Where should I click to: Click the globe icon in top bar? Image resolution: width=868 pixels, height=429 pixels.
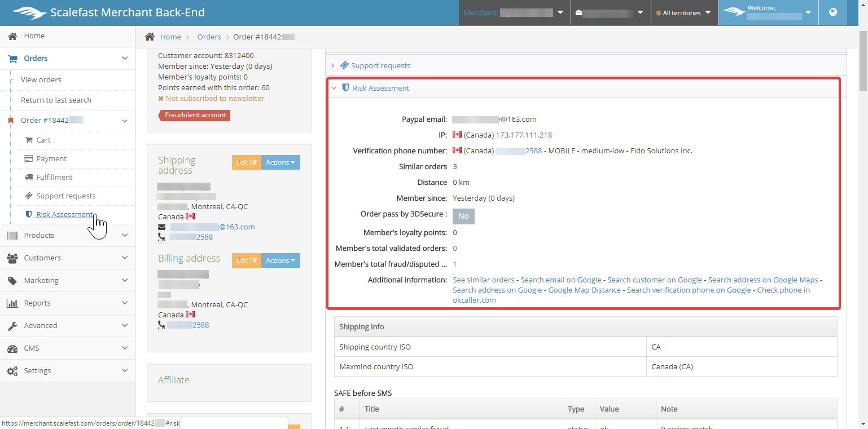[x=833, y=12]
